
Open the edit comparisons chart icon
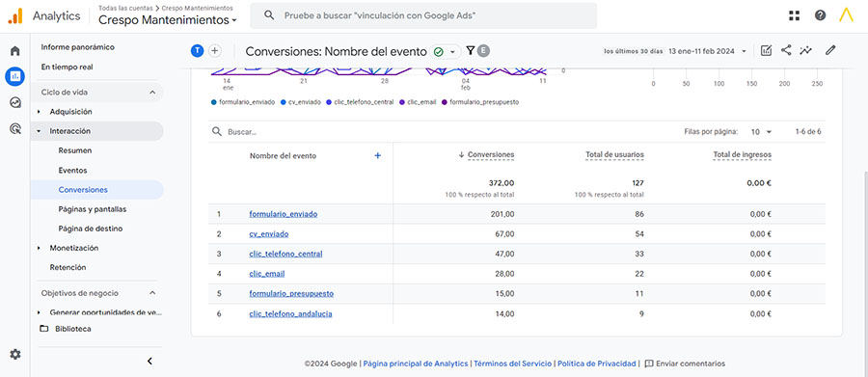(x=766, y=51)
